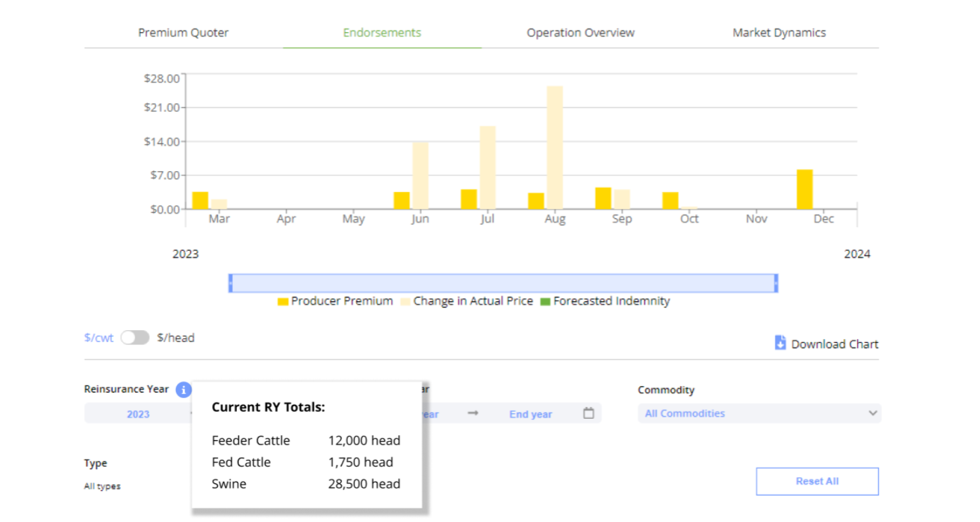Click the Dec x-axis label
Viewport: 980px width, 522px height.
823,219
